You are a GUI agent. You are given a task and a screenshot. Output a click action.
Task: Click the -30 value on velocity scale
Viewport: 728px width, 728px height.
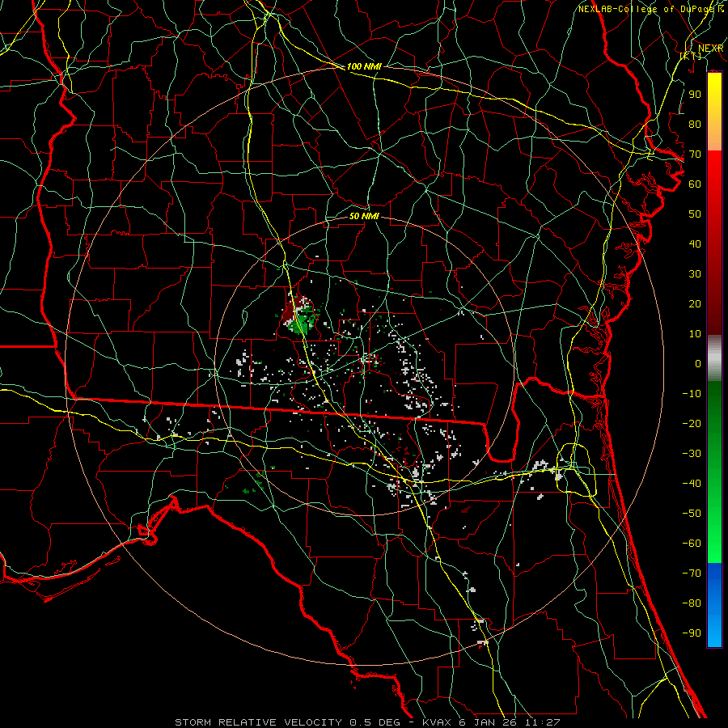click(692, 454)
